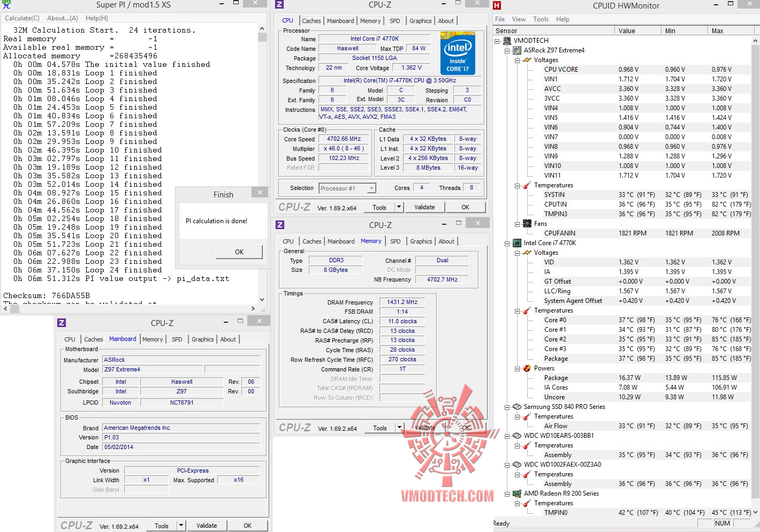Open the Tools dropdown arrow in CPU-Z Mainboard window

(x=181, y=526)
